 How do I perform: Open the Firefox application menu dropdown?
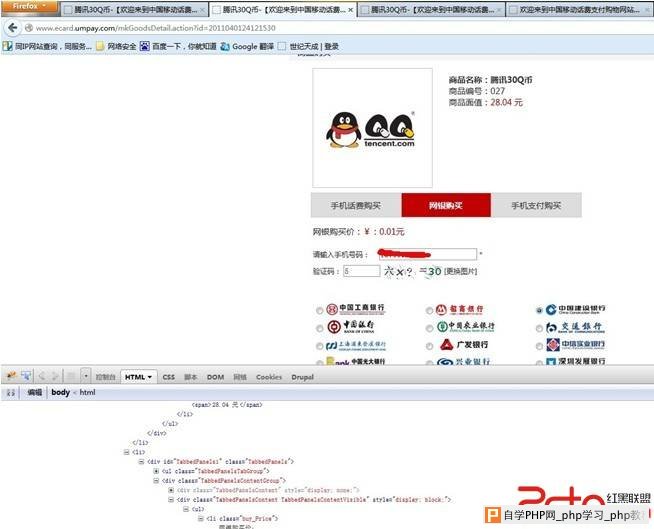click(x=30, y=6)
